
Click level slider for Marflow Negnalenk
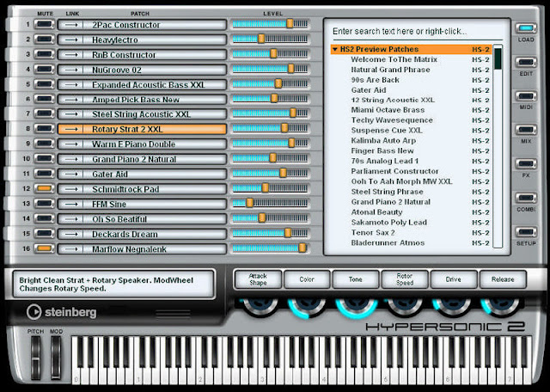270,248
